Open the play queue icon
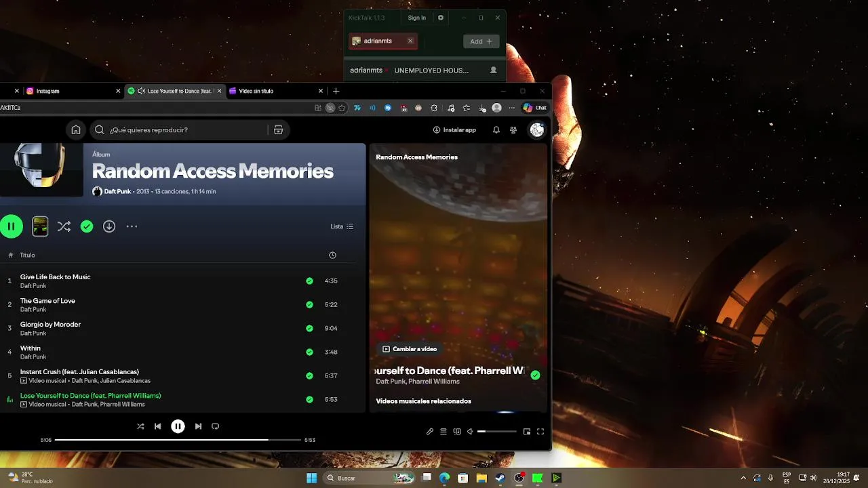This screenshot has width=868, height=488. 443,432
